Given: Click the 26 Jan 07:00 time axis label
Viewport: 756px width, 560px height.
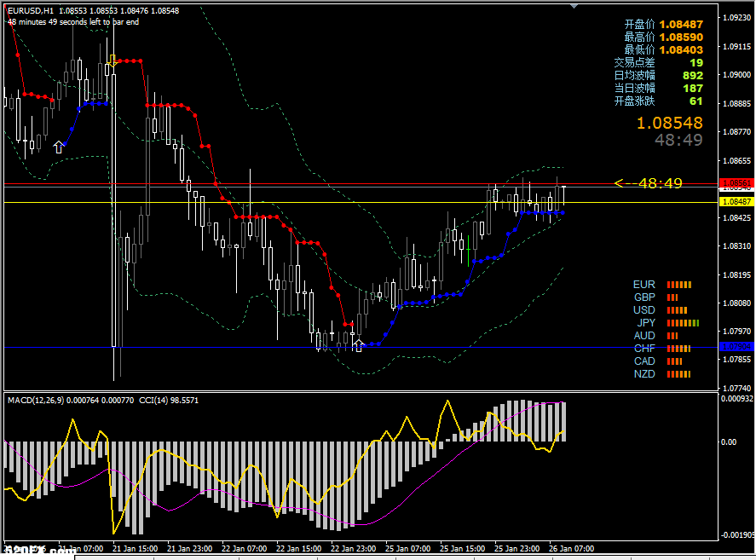Looking at the screenshot, I should point(571,549).
